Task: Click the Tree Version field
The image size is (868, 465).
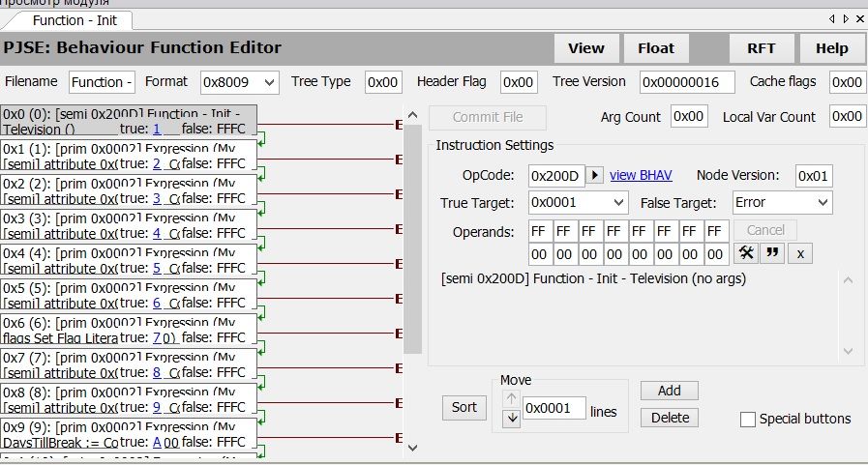Action: pyautogui.click(x=687, y=82)
